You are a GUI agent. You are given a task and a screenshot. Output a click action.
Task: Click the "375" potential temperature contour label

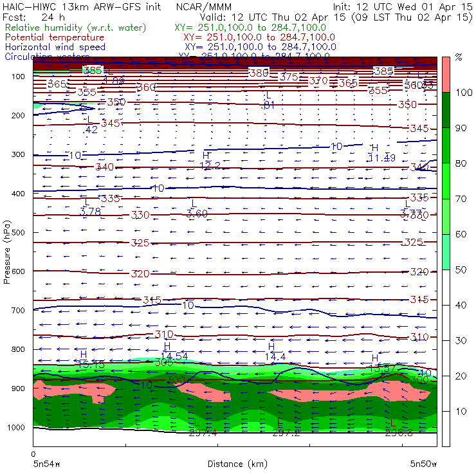(289, 77)
